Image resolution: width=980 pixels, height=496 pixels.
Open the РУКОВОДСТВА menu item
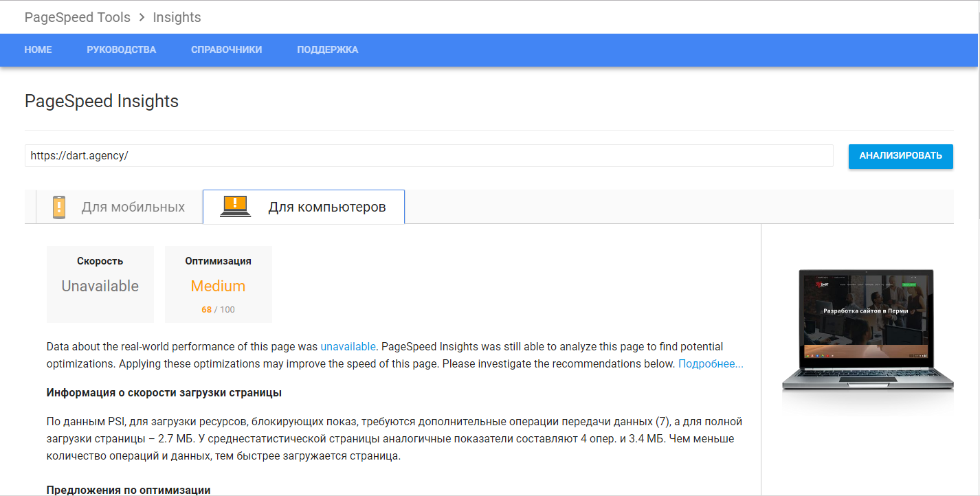[x=121, y=49]
